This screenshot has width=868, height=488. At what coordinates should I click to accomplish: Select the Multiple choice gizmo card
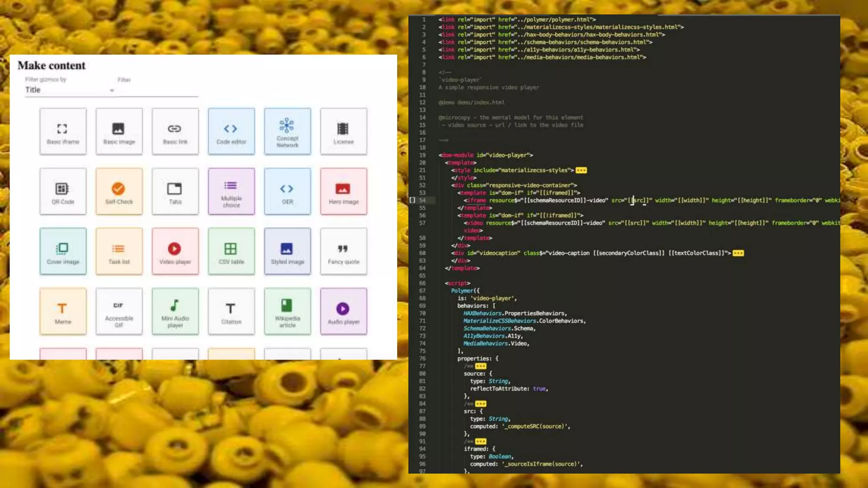231,191
